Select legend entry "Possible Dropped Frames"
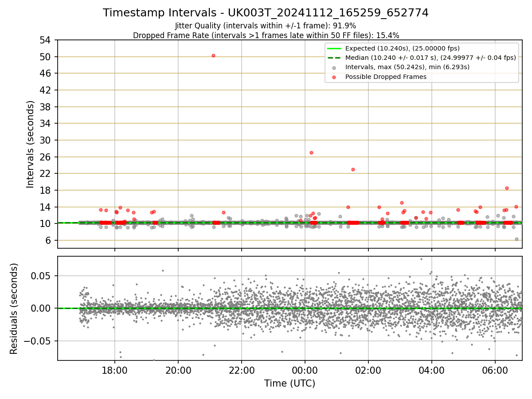This screenshot has width=532, height=399. [x=386, y=77]
